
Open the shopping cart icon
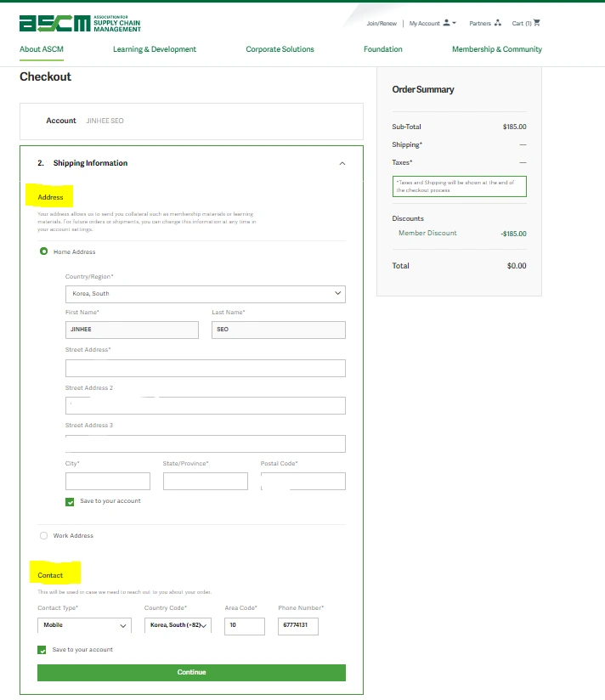click(x=537, y=22)
